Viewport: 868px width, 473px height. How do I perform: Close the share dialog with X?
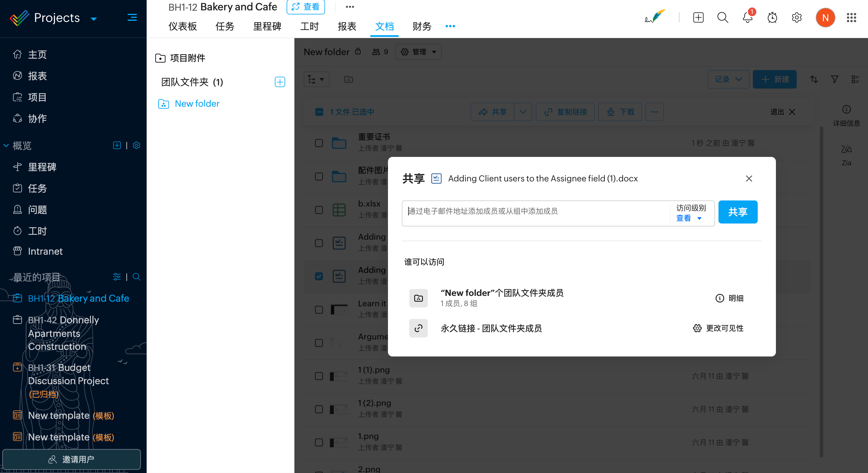pyautogui.click(x=749, y=179)
